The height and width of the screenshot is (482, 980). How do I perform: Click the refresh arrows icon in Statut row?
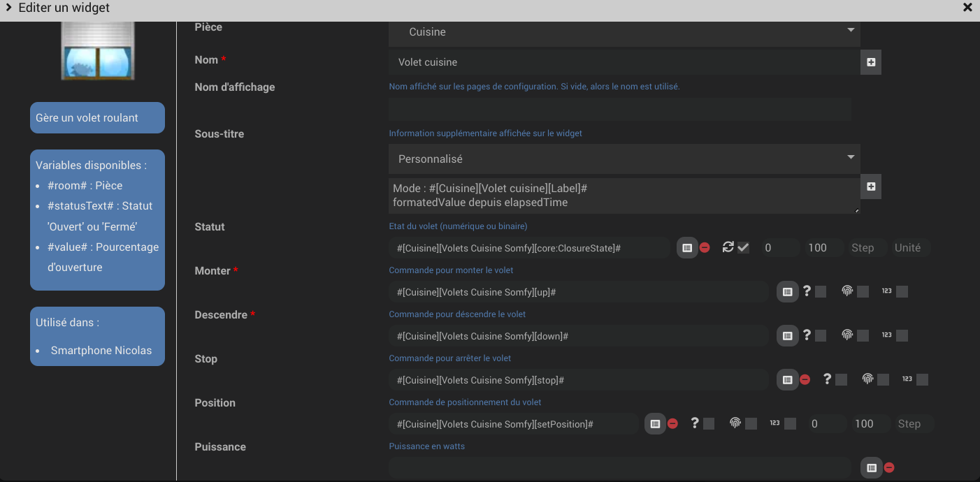point(728,247)
